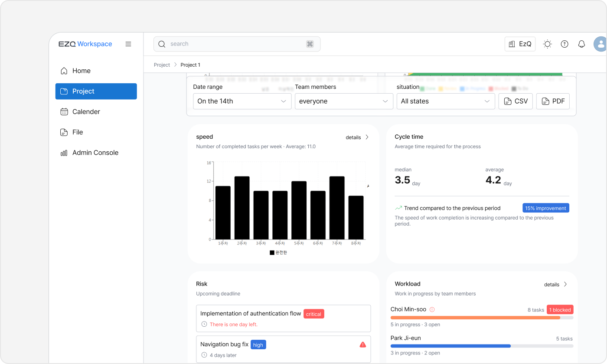607x364 pixels.
Task: Click the critical badge
Action: click(x=313, y=314)
